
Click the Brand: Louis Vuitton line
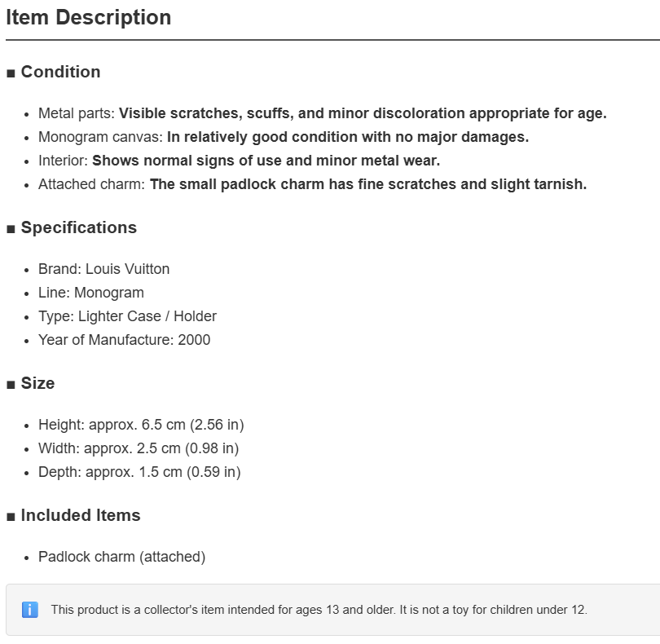[x=104, y=269]
